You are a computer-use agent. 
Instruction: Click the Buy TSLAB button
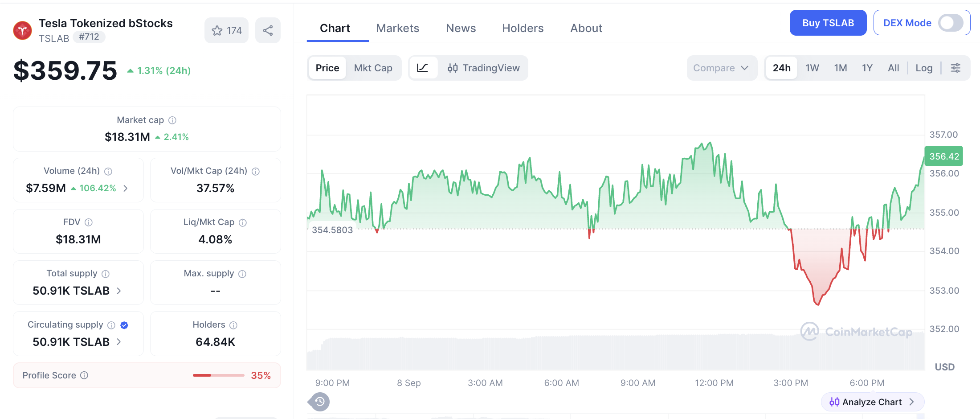[x=828, y=23]
